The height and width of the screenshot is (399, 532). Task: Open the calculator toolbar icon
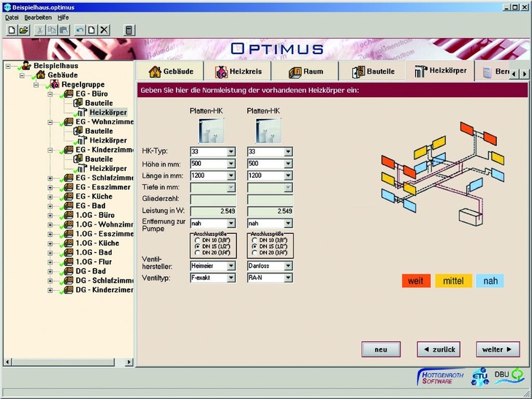coord(129,30)
